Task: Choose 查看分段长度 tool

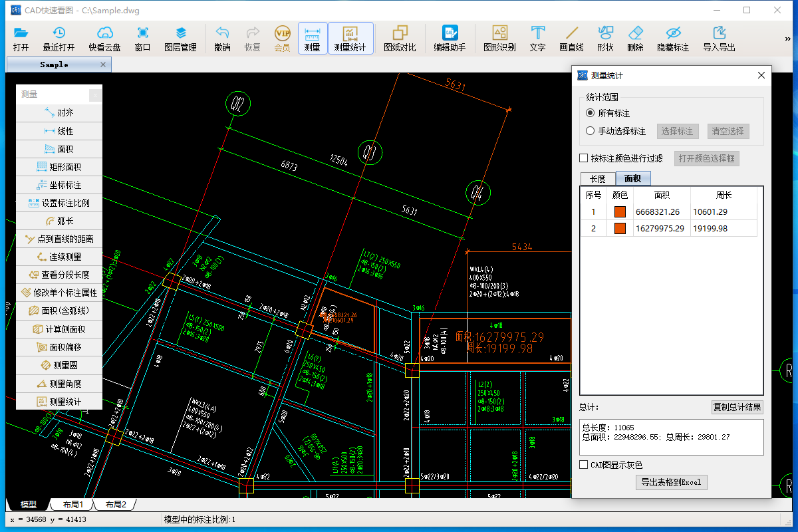Action: (59, 275)
